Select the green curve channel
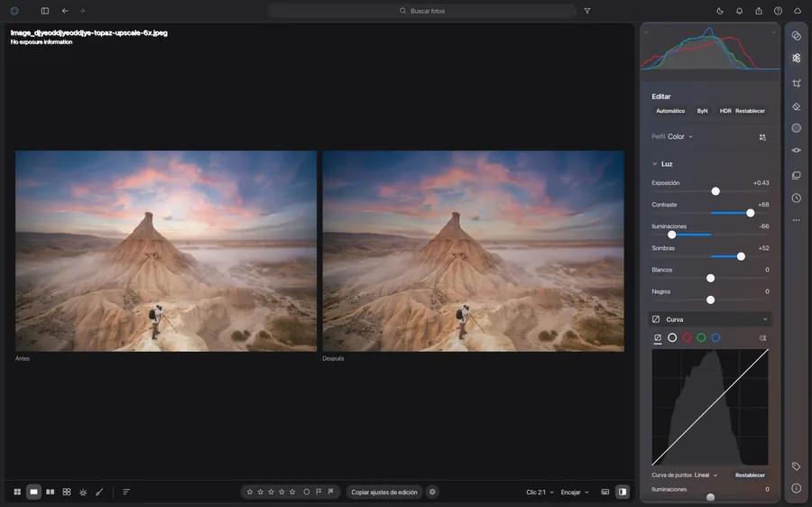Viewport: 812px width, 507px height. (x=701, y=337)
